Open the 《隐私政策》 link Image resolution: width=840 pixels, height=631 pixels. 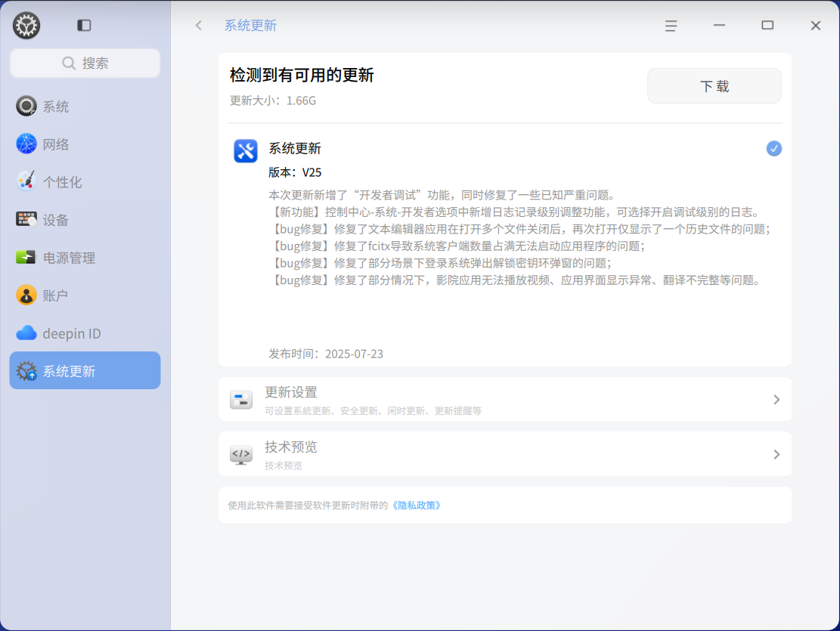pyautogui.click(x=417, y=505)
